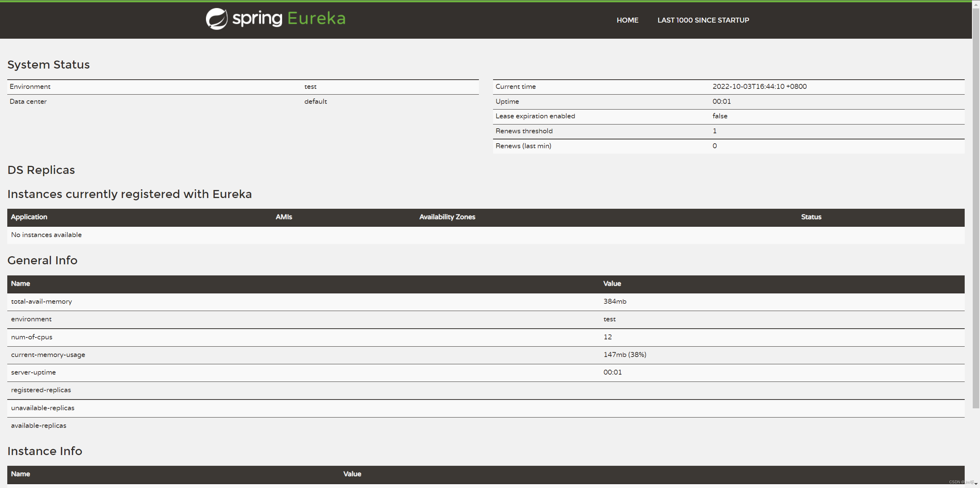Select the Renews threshold label
Viewport: 980px width, 488px height.
tap(524, 131)
